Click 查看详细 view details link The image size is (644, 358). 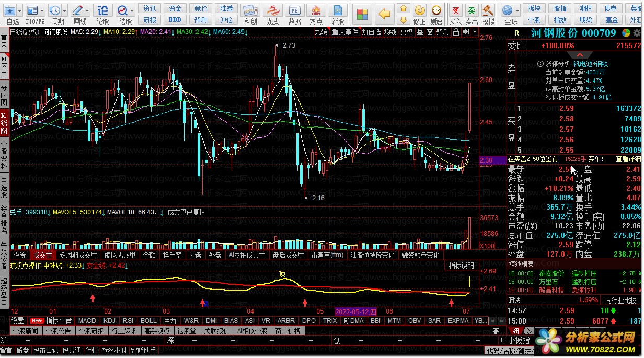[x=628, y=159]
